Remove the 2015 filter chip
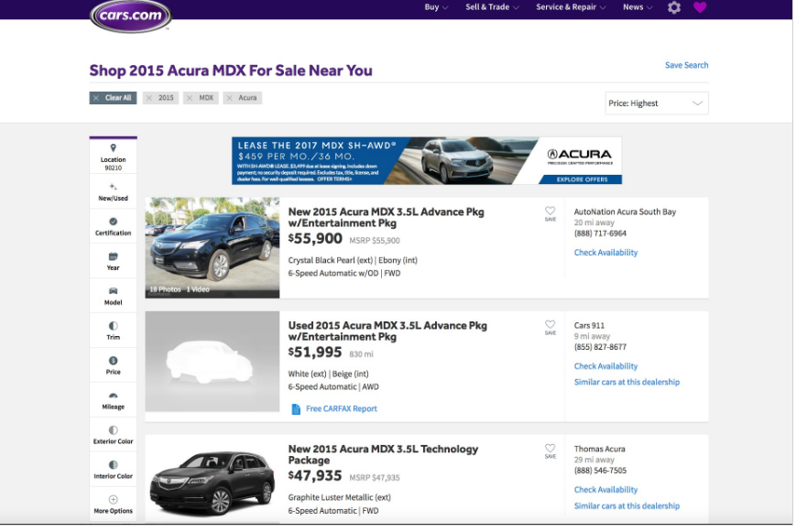 tap(160, 98)
